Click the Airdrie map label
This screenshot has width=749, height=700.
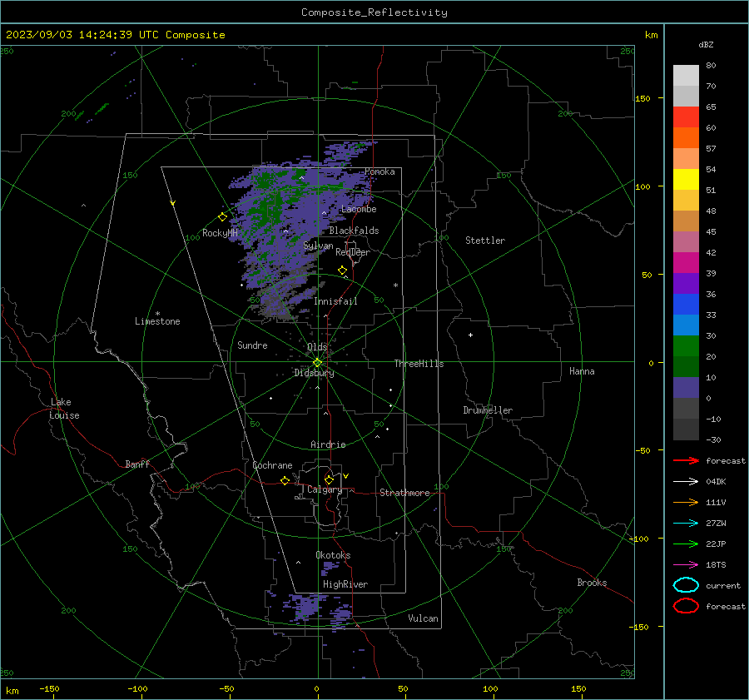coord(328,444)
